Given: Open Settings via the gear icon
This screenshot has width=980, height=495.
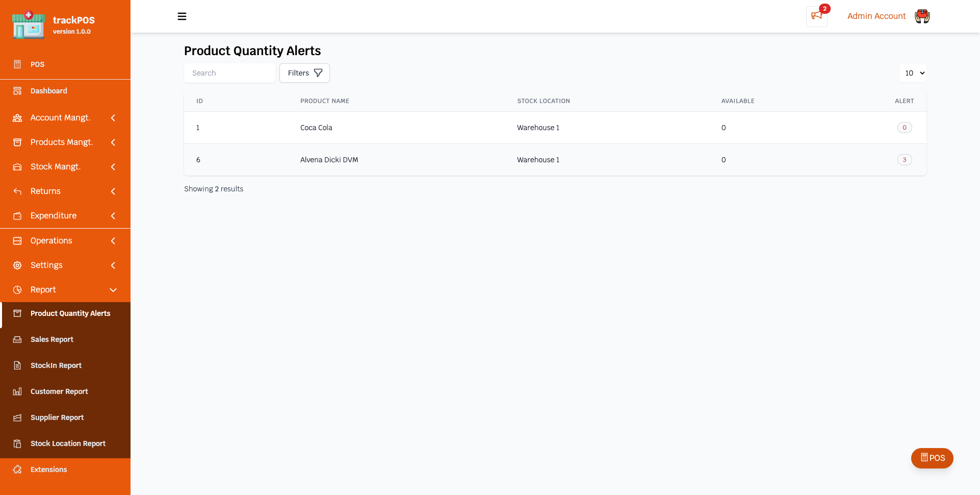Looking at the screenshot, I should pos(17,265).
